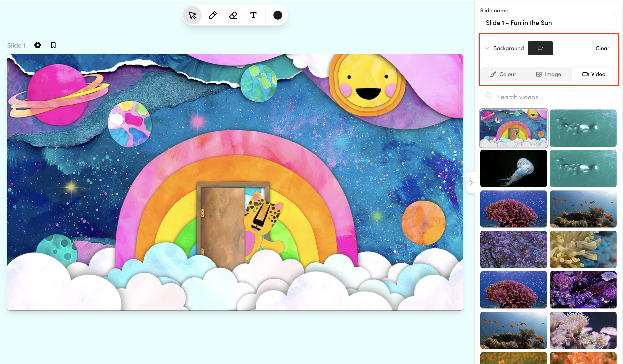Bookmark Slide 1
The height and width of the screenshot is (364, 623).
click(53, 45)
